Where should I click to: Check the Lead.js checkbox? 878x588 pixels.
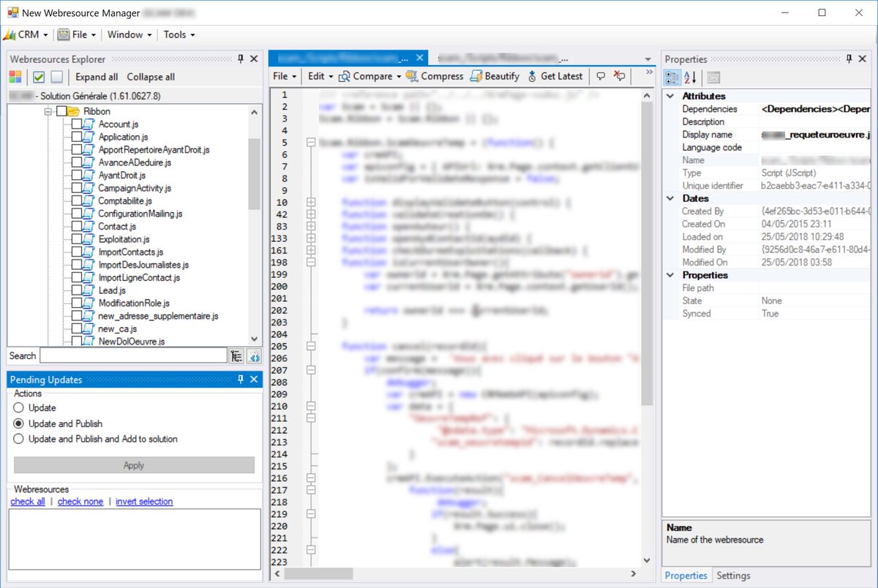pos(77,290)
